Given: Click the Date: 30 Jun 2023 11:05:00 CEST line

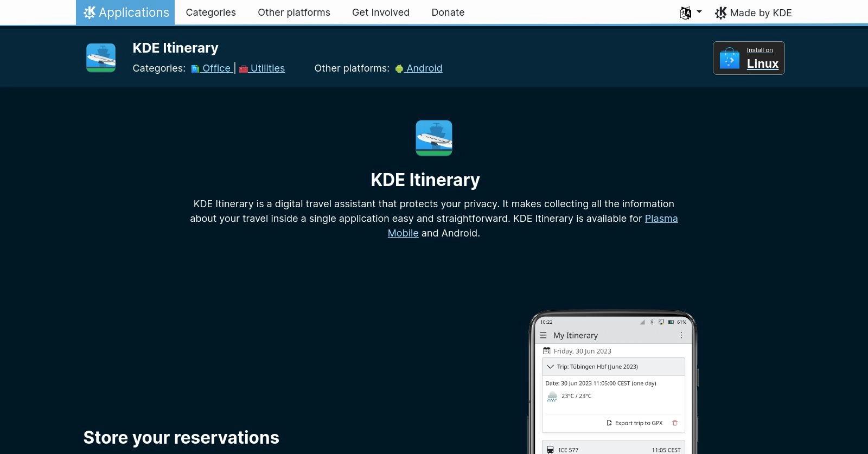Looking at the screenshot, I should [x=601, y=383].
